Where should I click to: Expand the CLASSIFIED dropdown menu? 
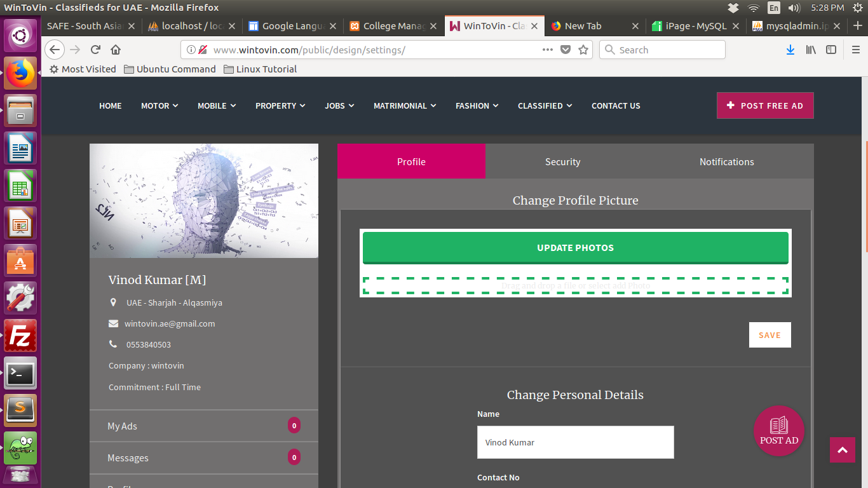pos(545,105)
